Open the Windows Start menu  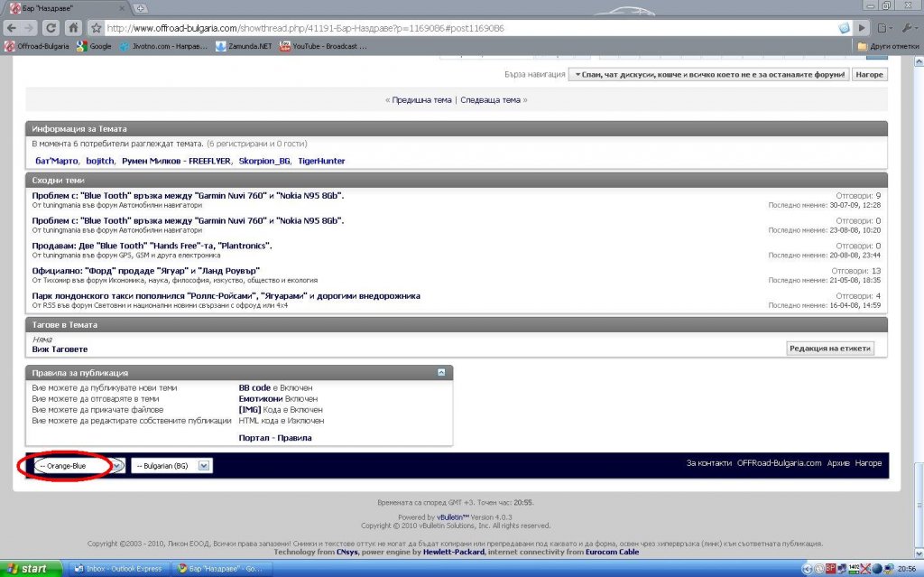coord(31,569)
